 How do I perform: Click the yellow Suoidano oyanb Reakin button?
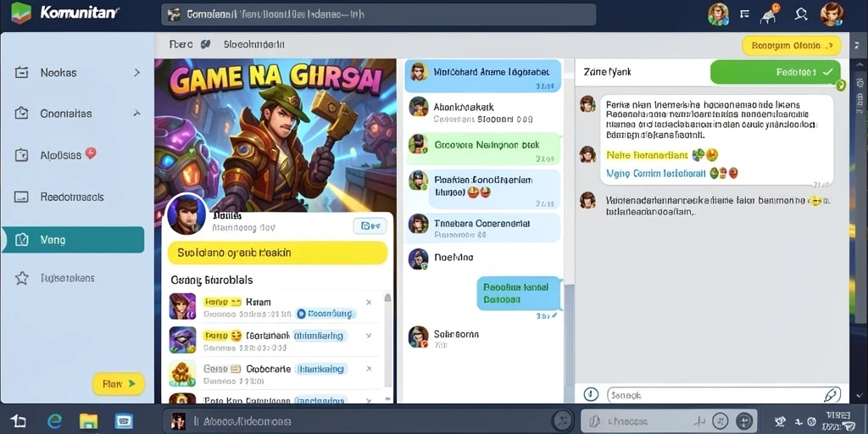[277, 253]
